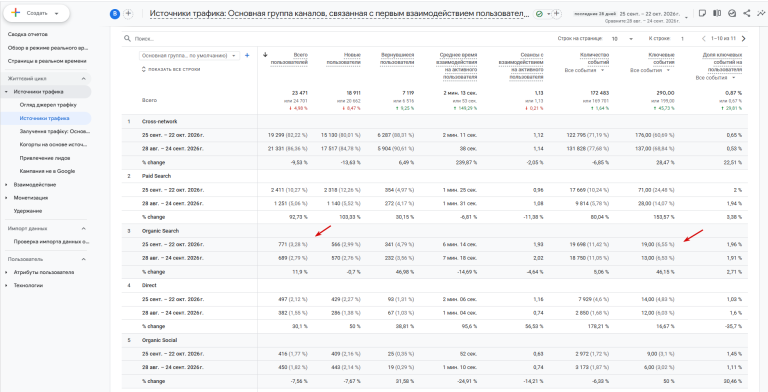Viewport: 768px width, 392px height.
Task: Click the blue B segment badge
Action: click(115, 14)
